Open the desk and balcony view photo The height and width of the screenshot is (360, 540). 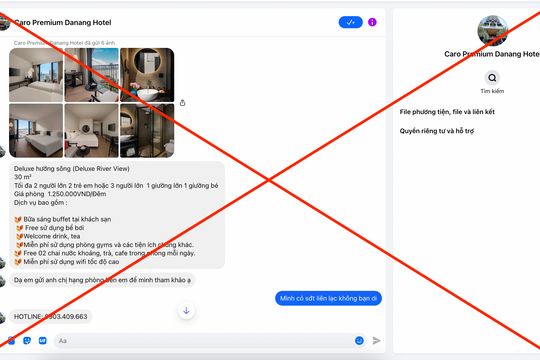pos(92,75)
